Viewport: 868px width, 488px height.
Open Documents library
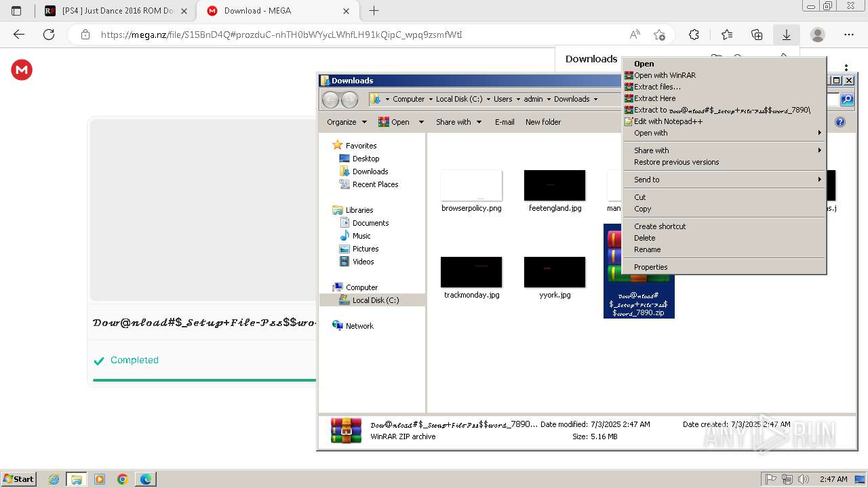[370, 223]
